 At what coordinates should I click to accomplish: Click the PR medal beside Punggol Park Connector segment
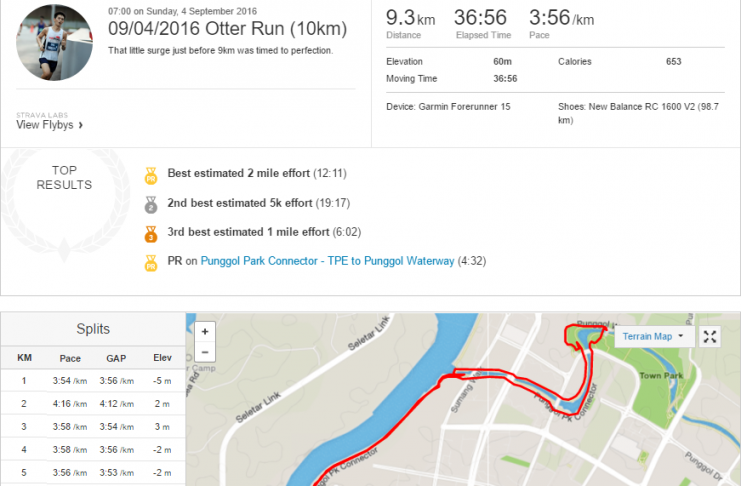tap(151, 263)
